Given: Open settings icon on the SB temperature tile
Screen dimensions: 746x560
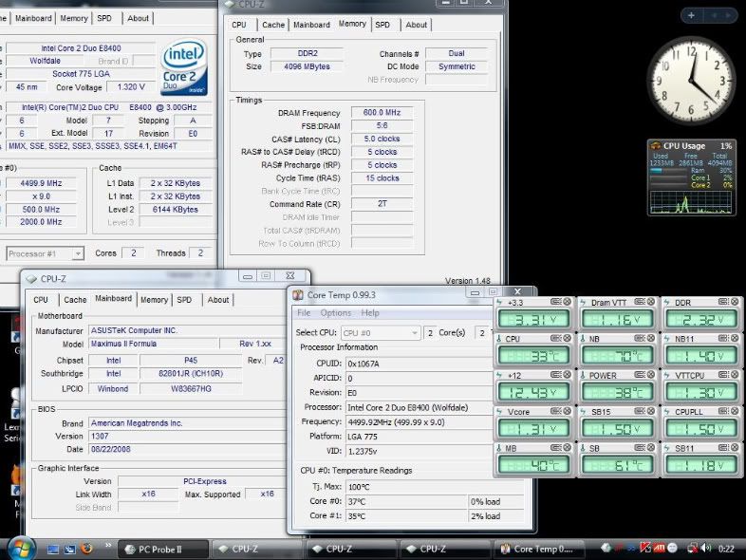Looking at the screenshot, I should pyautogui.click(x=640, y=448).
